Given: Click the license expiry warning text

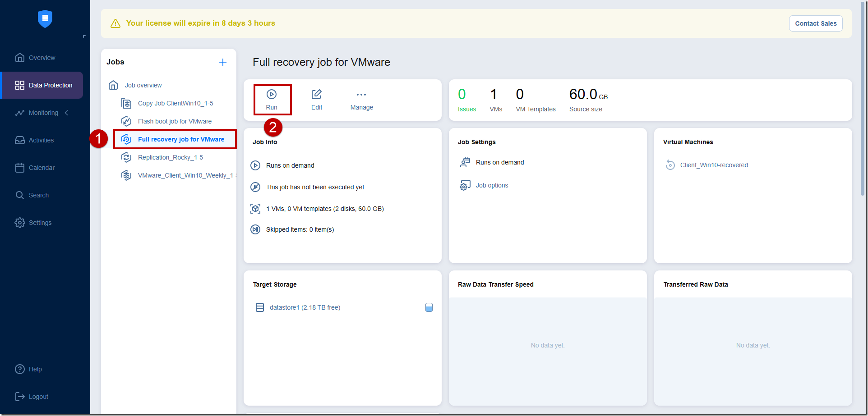Looking at the screenshot, I should pyautogui.click(x=200, y=23).
